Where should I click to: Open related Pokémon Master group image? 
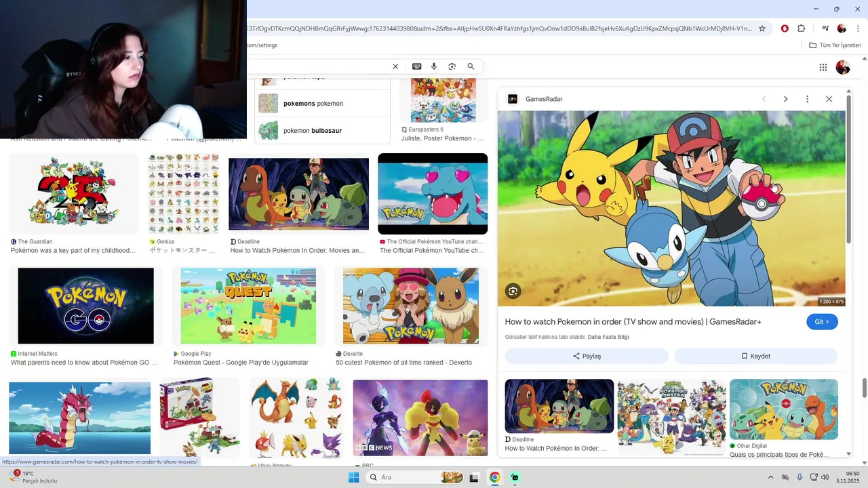coord(671,417)
